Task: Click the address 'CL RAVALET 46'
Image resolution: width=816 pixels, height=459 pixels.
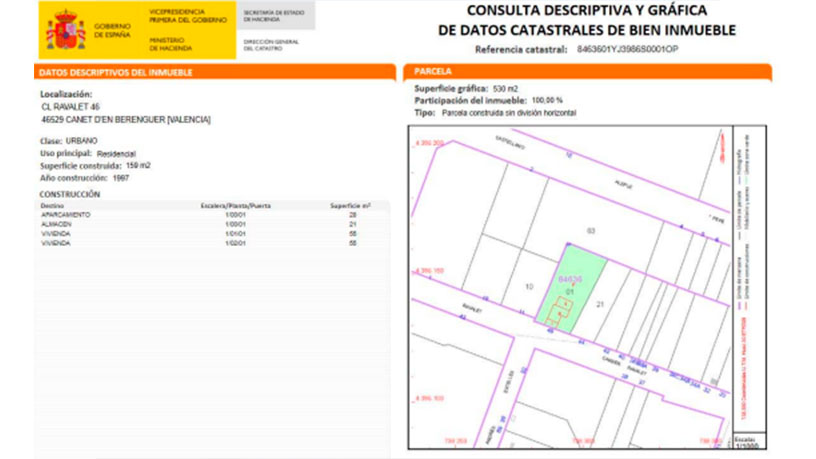Action: [70, 106]
